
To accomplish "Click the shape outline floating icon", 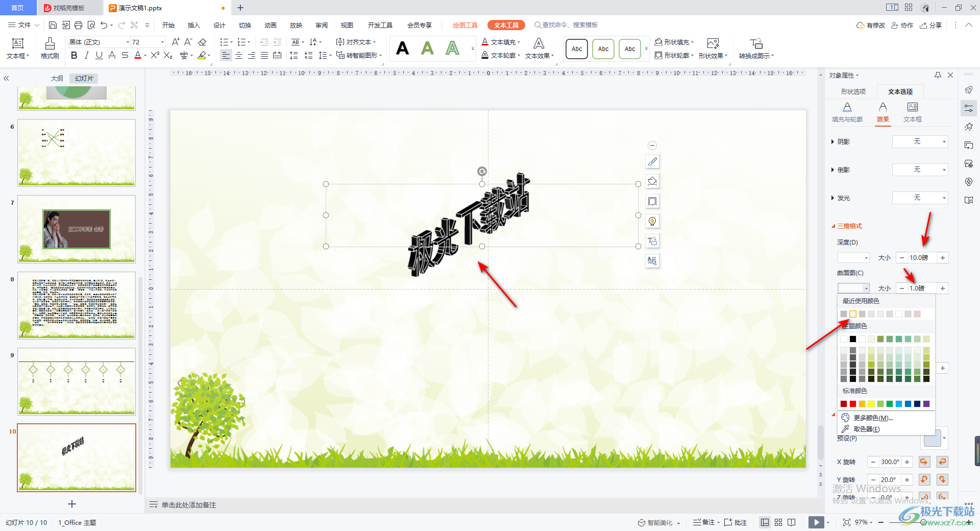I will point(652,201).
